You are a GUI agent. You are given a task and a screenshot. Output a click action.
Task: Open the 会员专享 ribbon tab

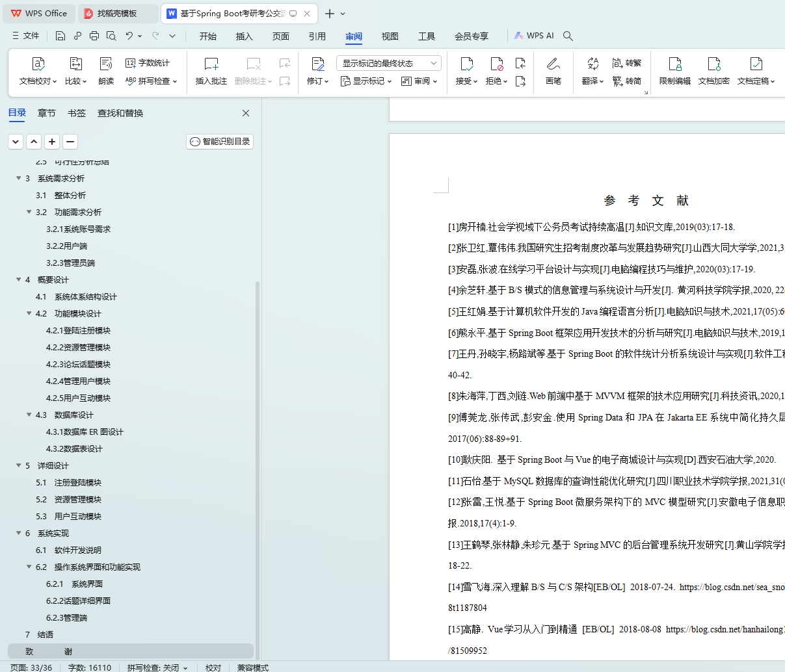point(472,36)
